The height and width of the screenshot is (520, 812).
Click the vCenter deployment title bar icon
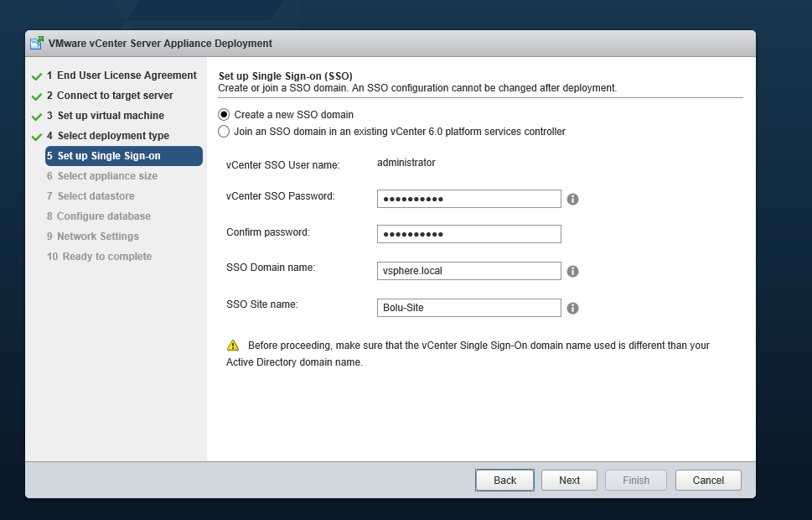click(37, 43)
